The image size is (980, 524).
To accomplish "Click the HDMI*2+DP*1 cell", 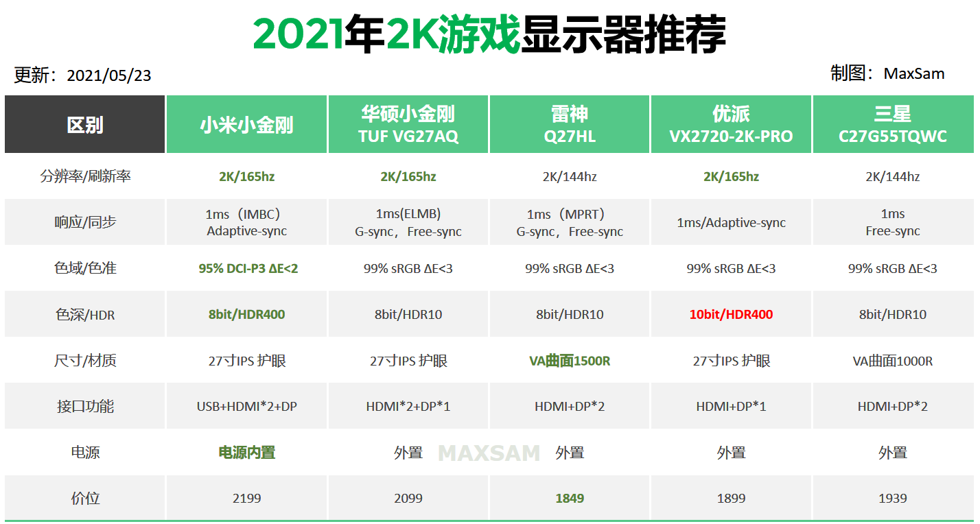I will tap(408, 406).
